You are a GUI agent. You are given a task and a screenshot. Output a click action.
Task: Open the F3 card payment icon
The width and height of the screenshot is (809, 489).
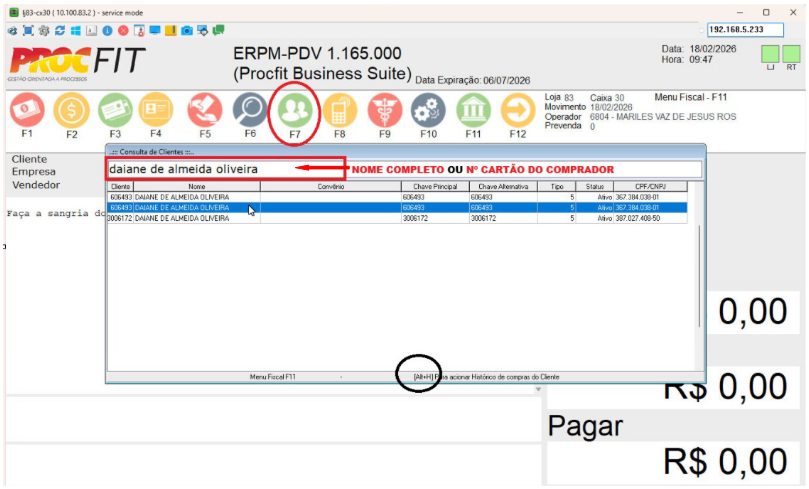[115, 110]
